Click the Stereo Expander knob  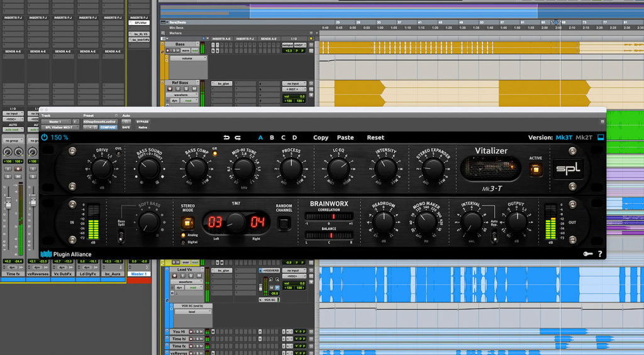433,168
